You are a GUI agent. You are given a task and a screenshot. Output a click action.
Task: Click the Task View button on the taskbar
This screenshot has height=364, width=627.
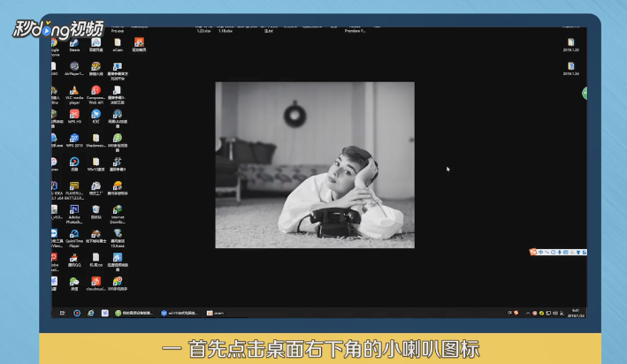coord(63,313)
